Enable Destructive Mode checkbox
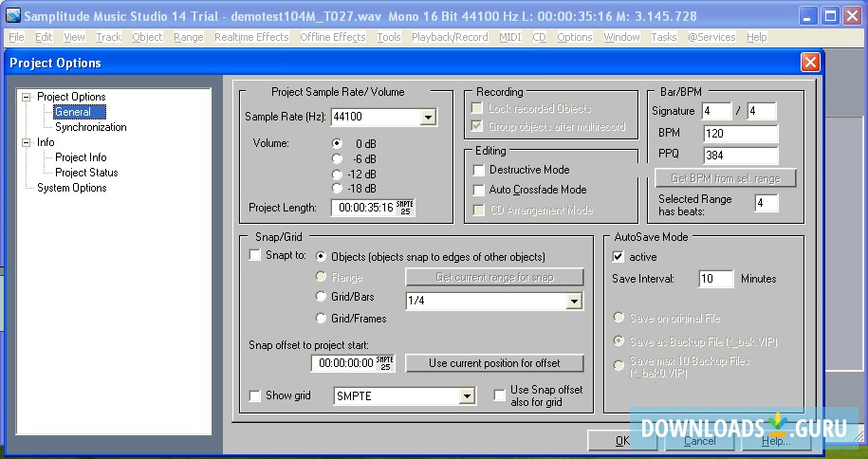Screen dimensions: 868x459 point(479,170)
